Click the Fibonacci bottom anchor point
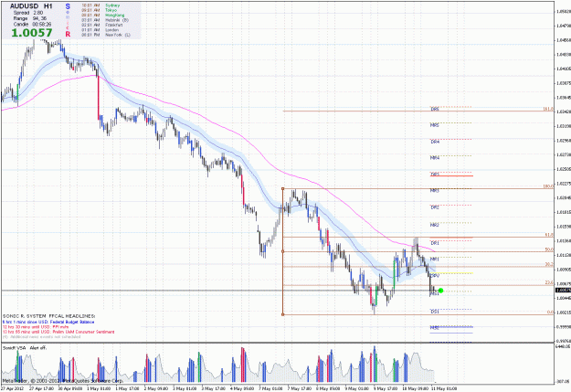The image size is (571, 392). point(283,314)
